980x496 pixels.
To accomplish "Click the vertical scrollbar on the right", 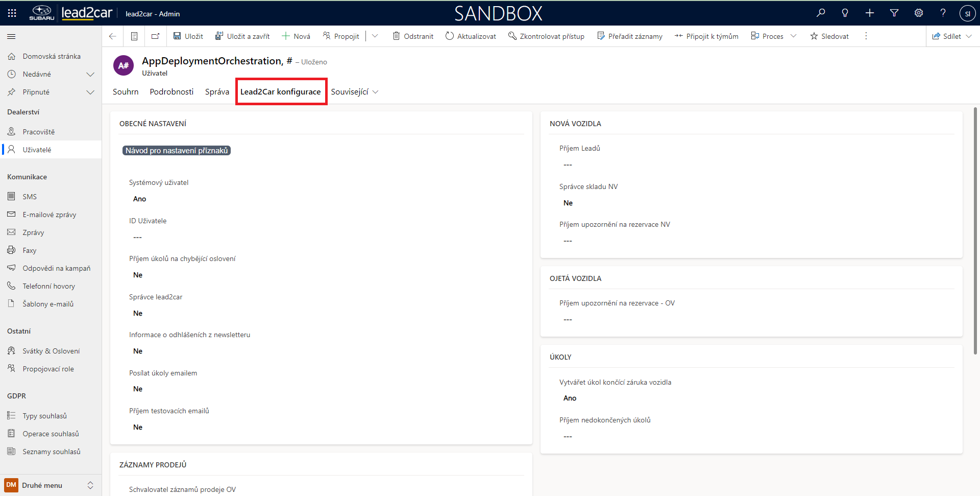I will [975, 230].
